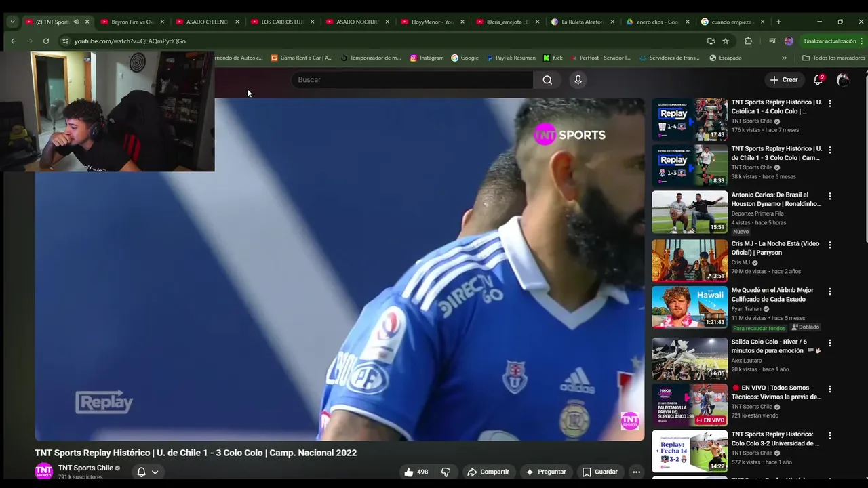Open the YouTube account avatar menu
The height and width of the screenshot is (488, 868).
point(843,79)
